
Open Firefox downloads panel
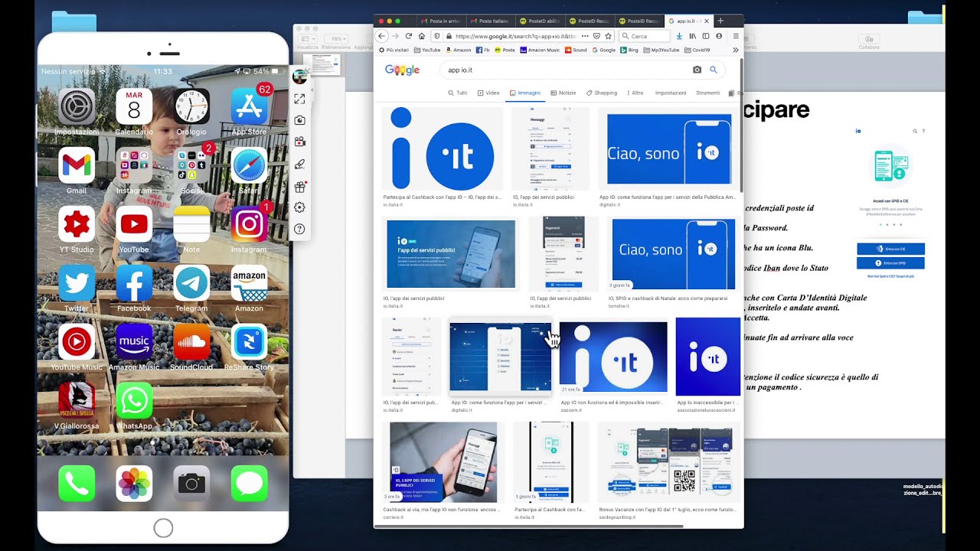tap(679, 36)
